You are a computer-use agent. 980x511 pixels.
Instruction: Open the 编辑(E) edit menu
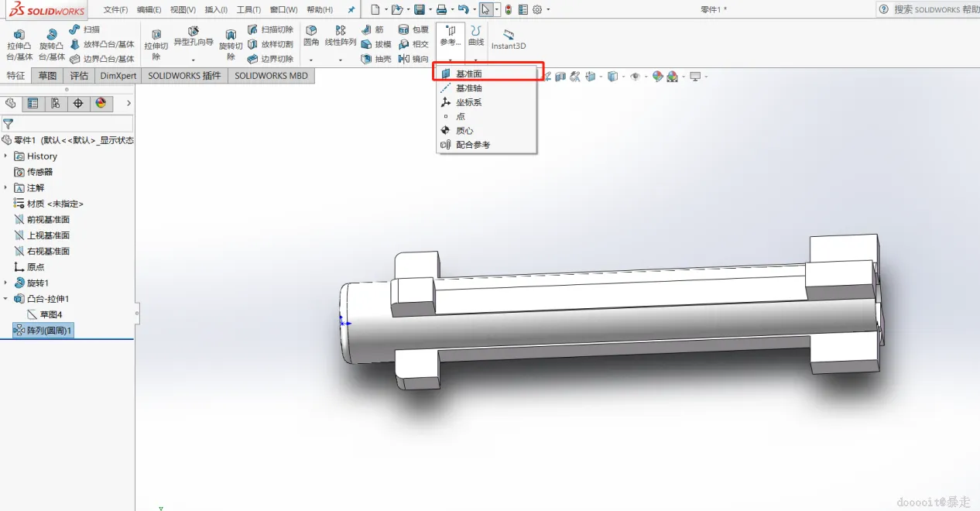pyautogui.click(x=149, y=9)
